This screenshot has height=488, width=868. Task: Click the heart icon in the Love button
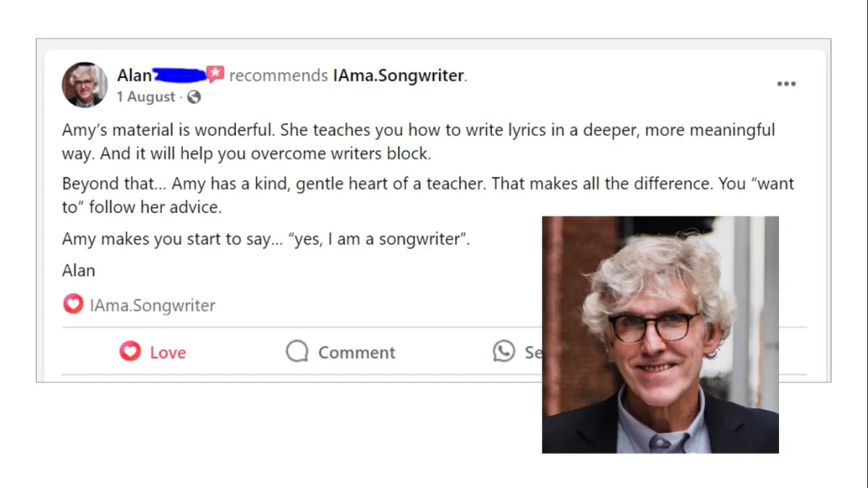[130, 351]
